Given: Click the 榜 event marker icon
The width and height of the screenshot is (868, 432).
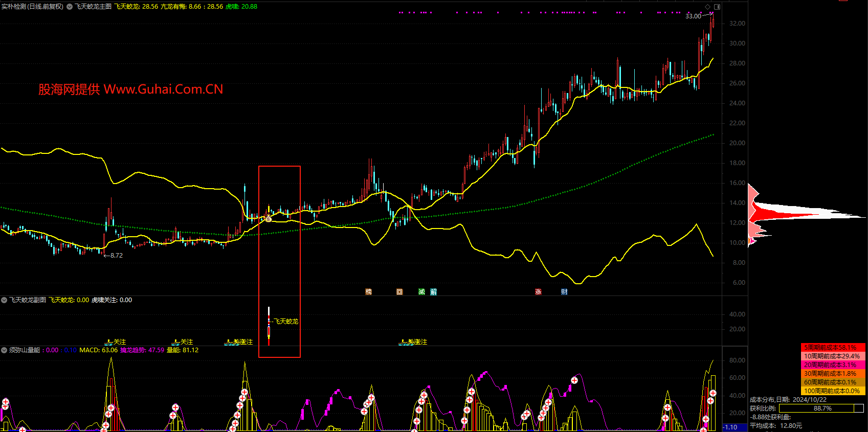Looking at the screenshot, I should coord(368,292).
